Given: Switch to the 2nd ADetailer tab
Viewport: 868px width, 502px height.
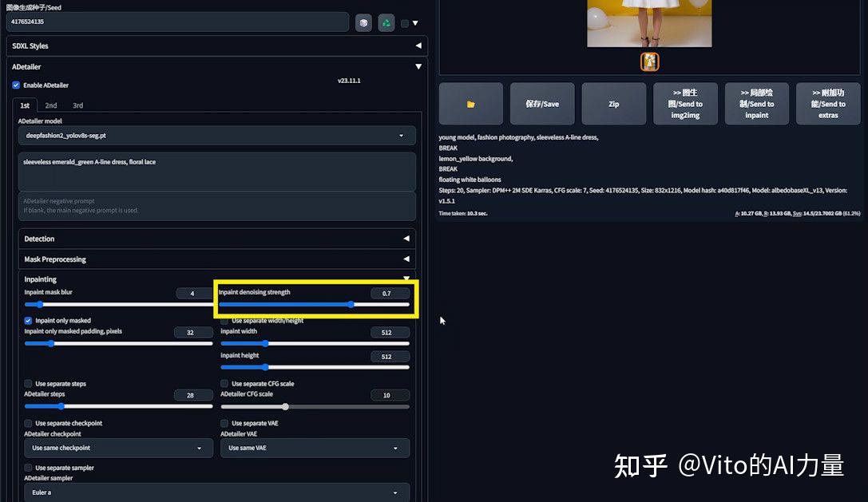Looking at the screenshot, I should coord(51,105).
